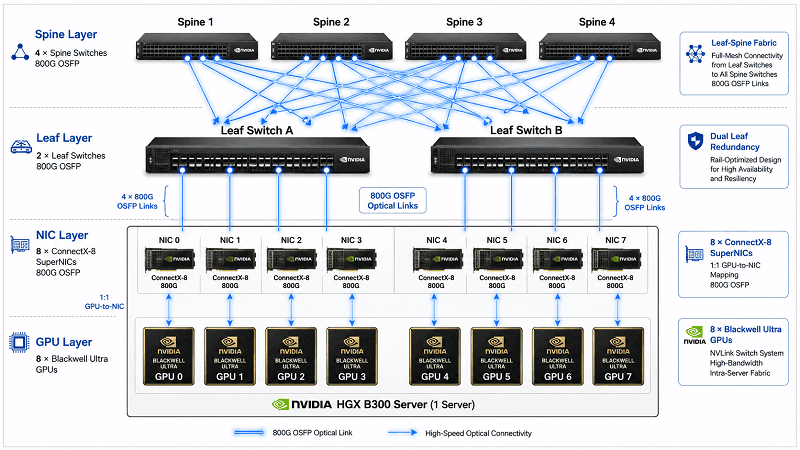Click the GPU Layer heading
This screenshot has height=450, width=800.
[x=64, y=342]
